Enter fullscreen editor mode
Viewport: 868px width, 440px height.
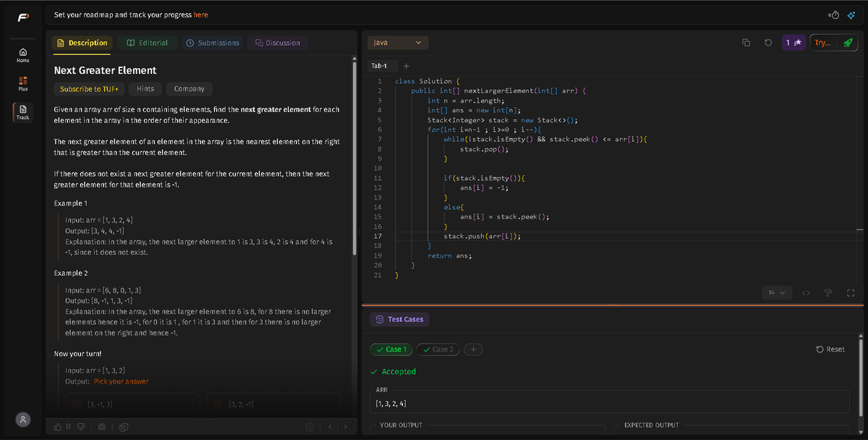pyautogui.click(x=851, y=292)
